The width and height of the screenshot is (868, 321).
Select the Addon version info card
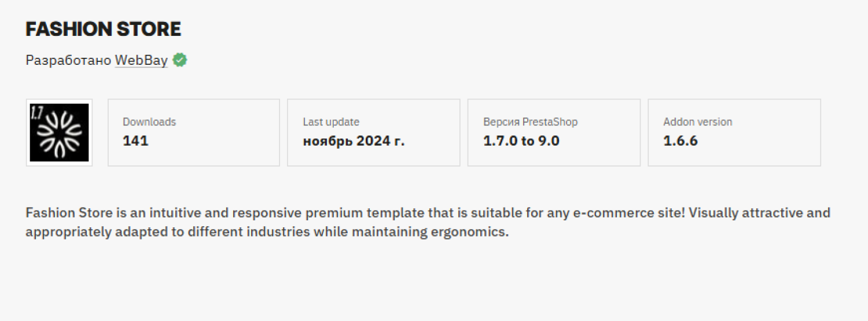tap(734, 132)
